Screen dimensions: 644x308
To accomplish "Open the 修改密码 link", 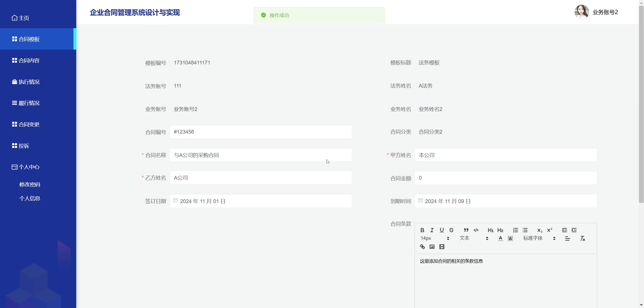I will 30,184.
